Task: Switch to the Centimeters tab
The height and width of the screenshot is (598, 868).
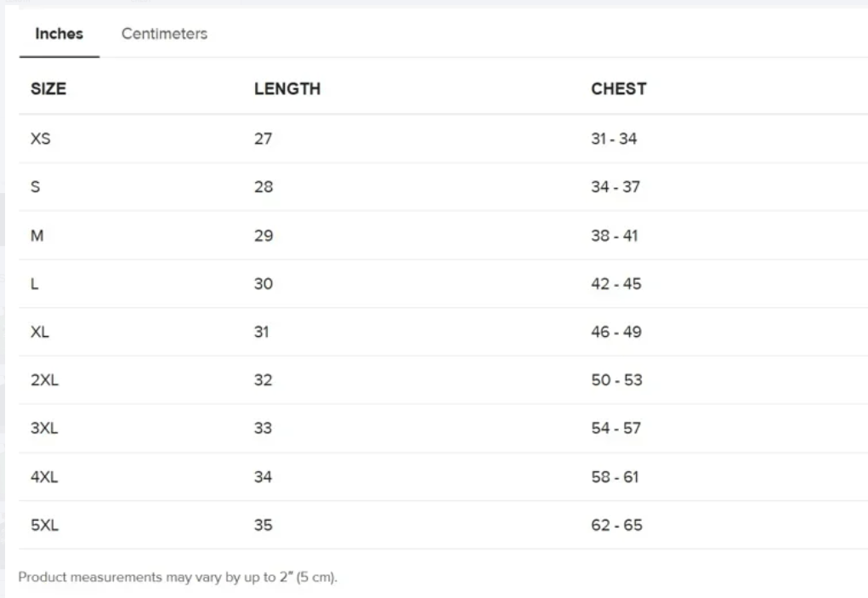Action: [x=164, y=34]
